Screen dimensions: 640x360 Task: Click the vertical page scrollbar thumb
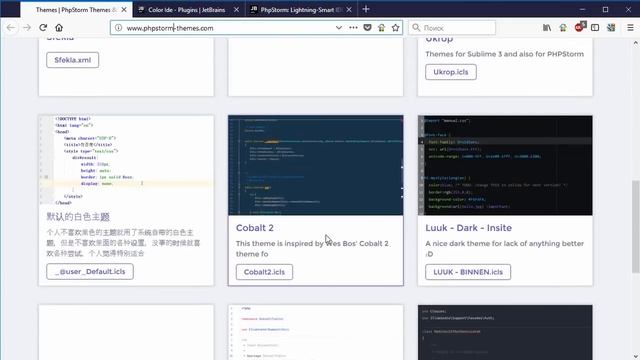[x=636, y=227]
